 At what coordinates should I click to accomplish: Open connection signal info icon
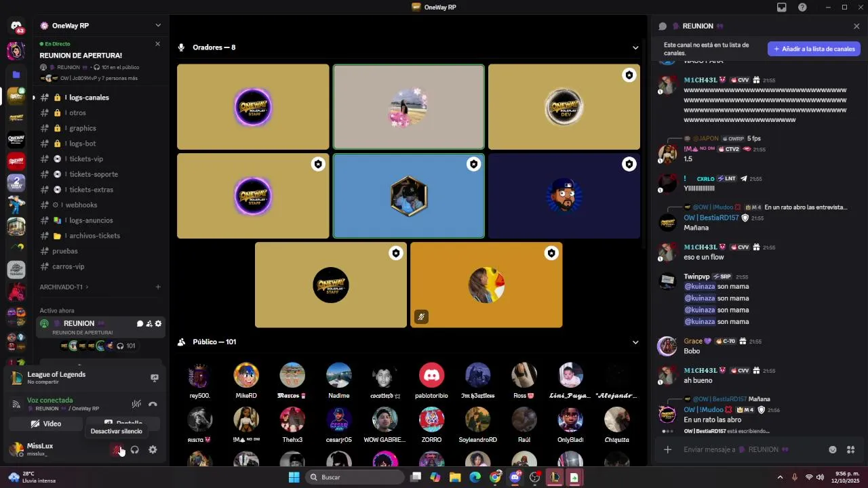tap(16, 404)
